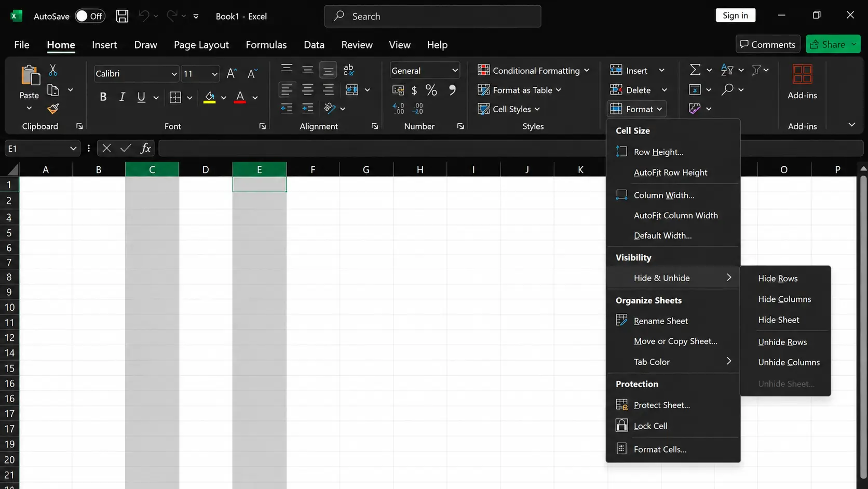Select the Format Painter brush

tap(53, 109)
